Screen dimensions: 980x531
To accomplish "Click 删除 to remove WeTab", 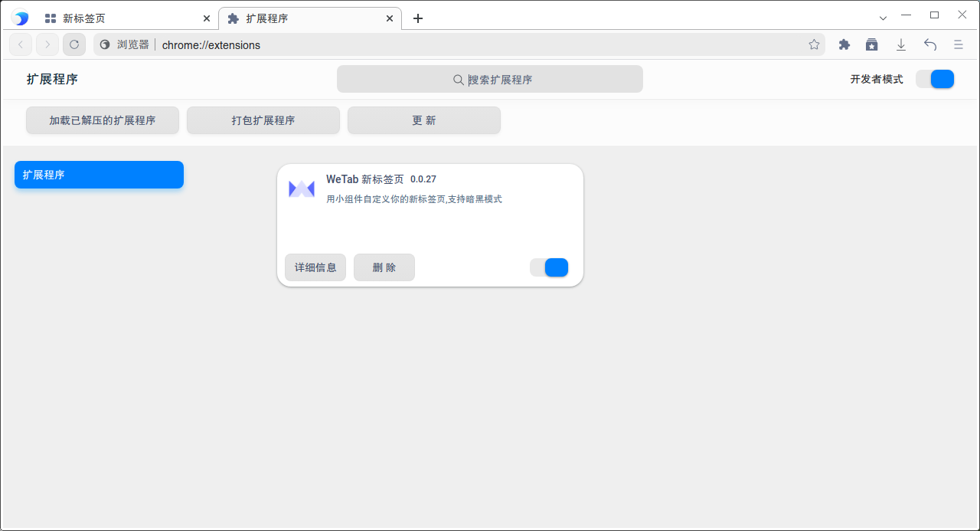I will [x=384, y=267].
